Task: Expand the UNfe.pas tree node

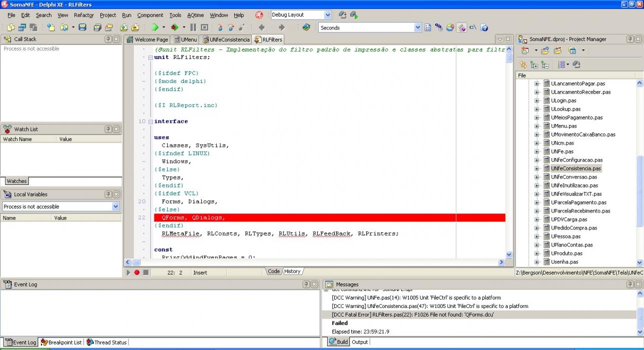Action: pyautogui.click(x=537, y=151)
